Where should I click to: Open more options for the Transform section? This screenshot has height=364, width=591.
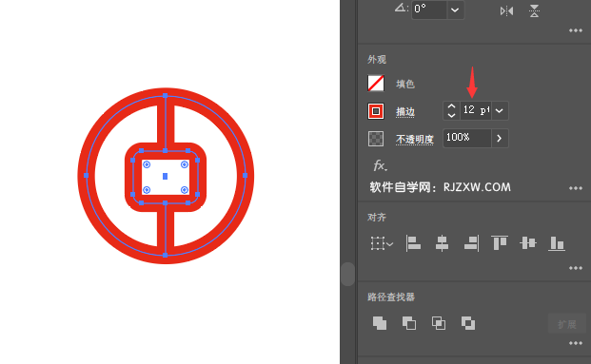coord(576,30)
